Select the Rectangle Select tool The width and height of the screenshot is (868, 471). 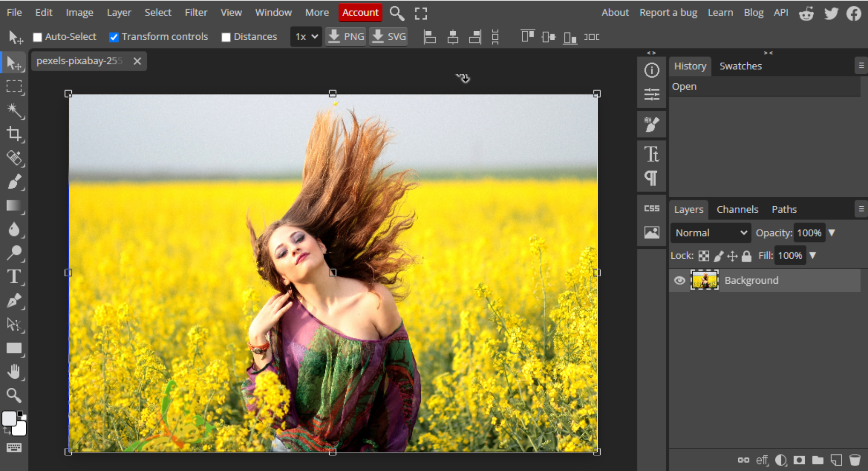(x=14, y=86)
